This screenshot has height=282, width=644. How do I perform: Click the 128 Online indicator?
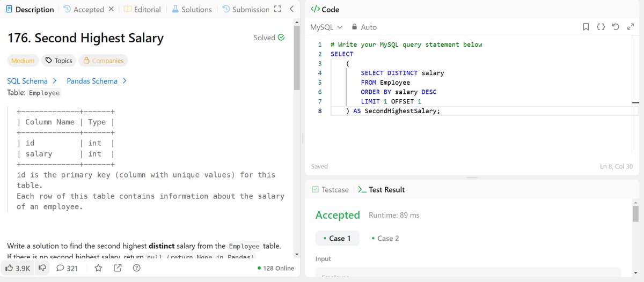(276, 268)
